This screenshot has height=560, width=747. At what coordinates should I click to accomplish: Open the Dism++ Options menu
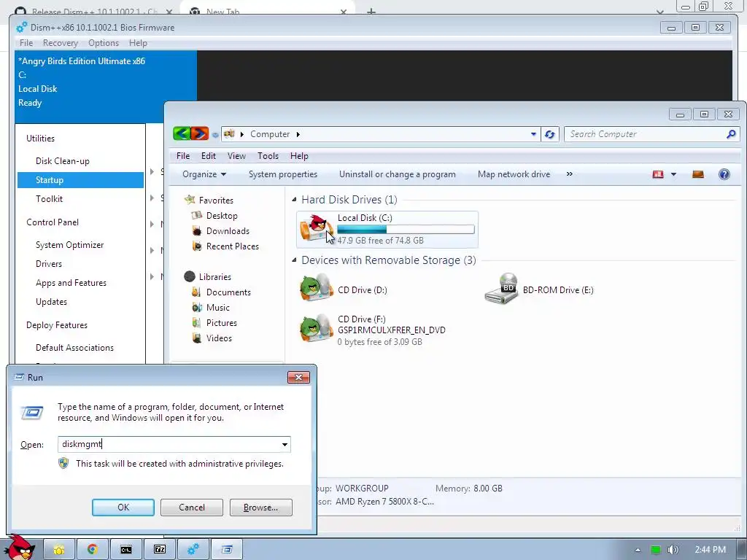point(104,43)
